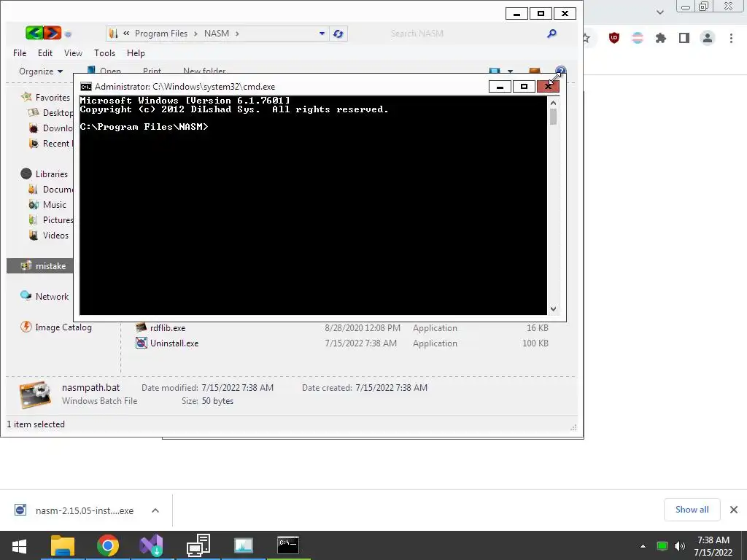Click the green monitor tray icon
Image resolution: width=747 pixels, height=560 pixels.
[662, 546]
